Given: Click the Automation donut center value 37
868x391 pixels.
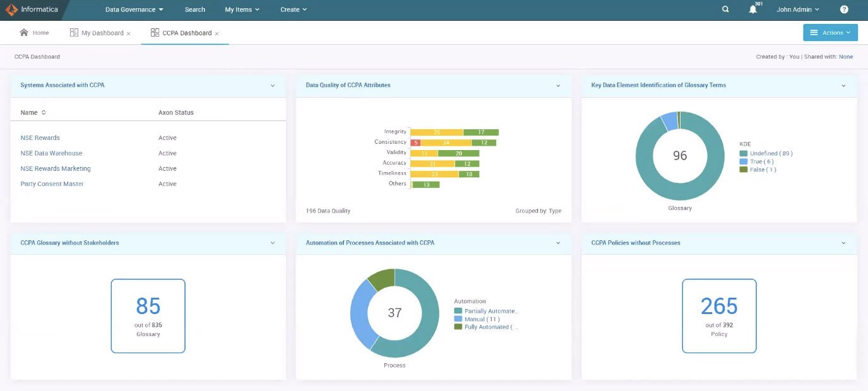Looking at the screenshot, I should [x=395, y=313].
